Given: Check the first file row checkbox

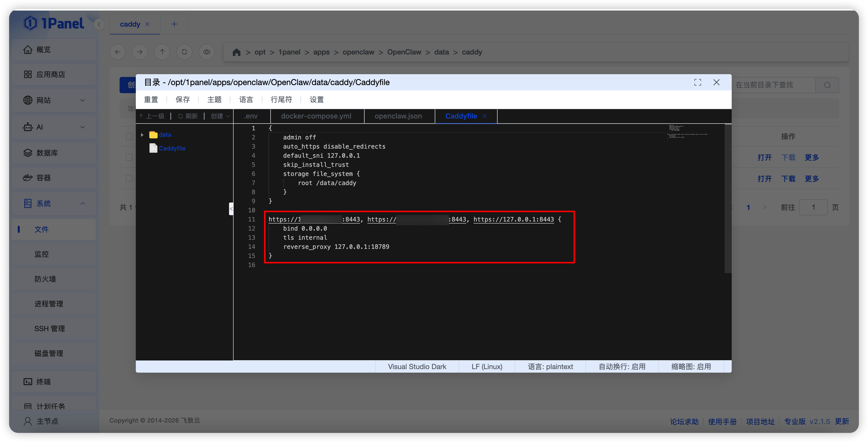Looking at the screenshot, I should pos(129,157).
